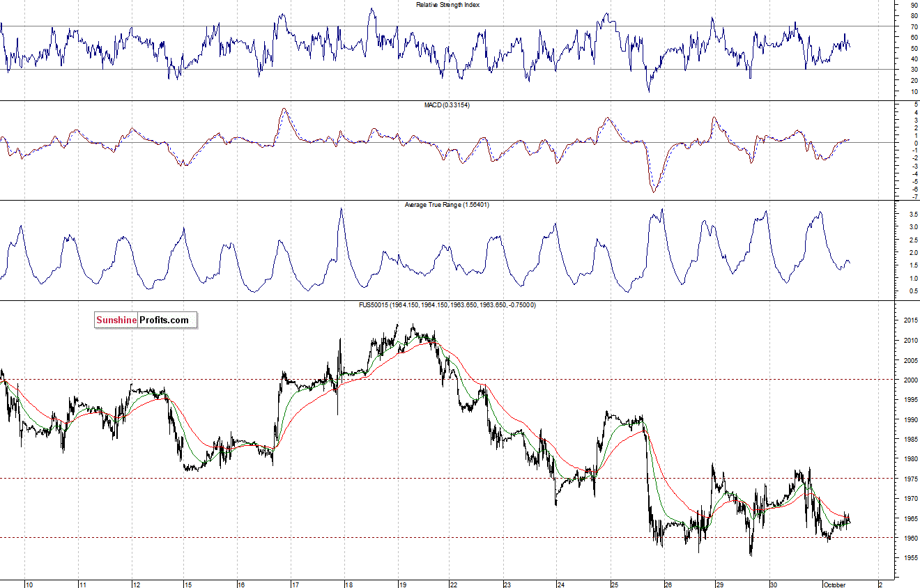Image resolution: width=920 pixels, height=588 pixels.
Task: Click RSI scale value 90
Action: 913,5
